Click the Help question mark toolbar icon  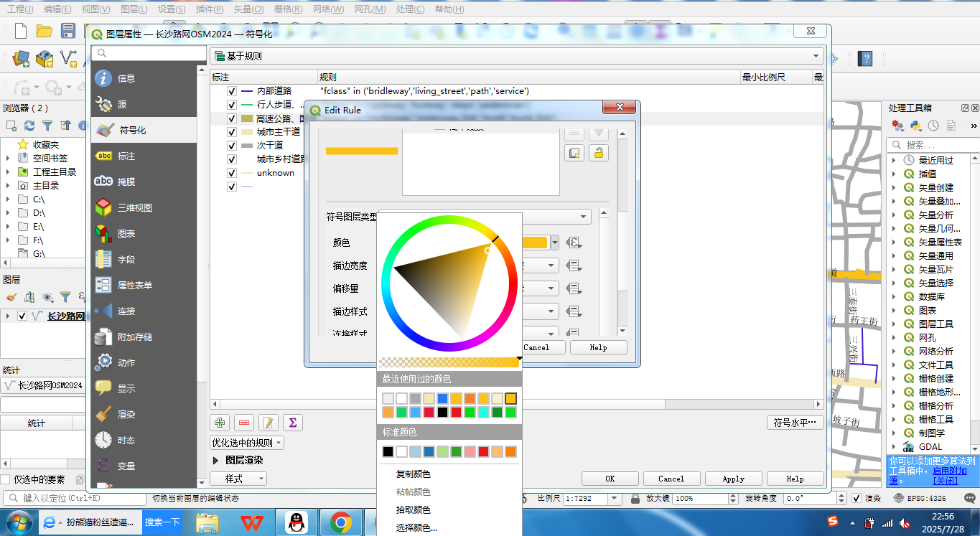pos(865,58)
